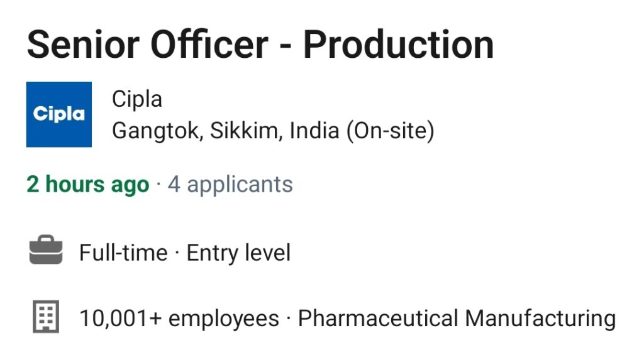Open the Cipla company name link
The width and height of the screenshot is (644, 350).
click(137, 100)
